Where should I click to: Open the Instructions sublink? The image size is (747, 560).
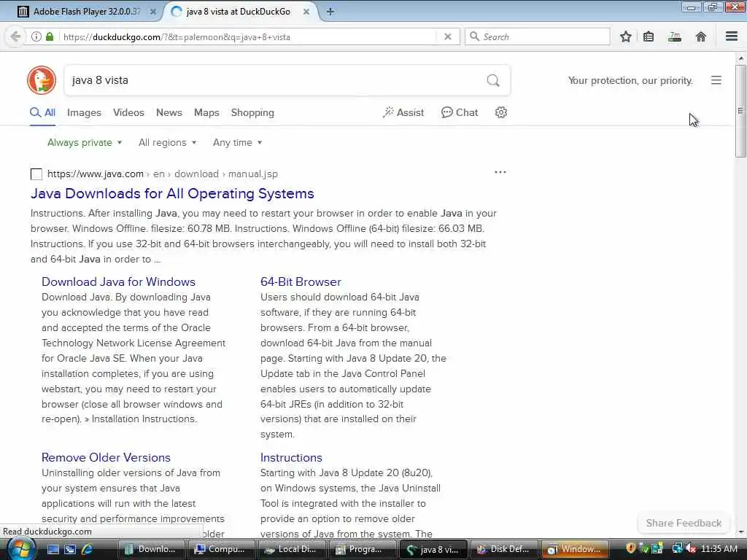tap(291, 457)
